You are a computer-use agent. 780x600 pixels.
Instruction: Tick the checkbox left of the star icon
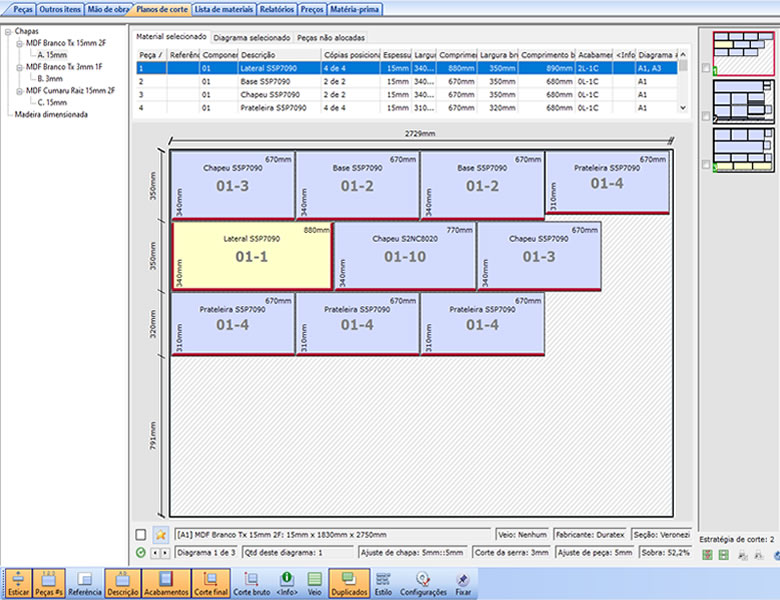[x=140, y=534]
